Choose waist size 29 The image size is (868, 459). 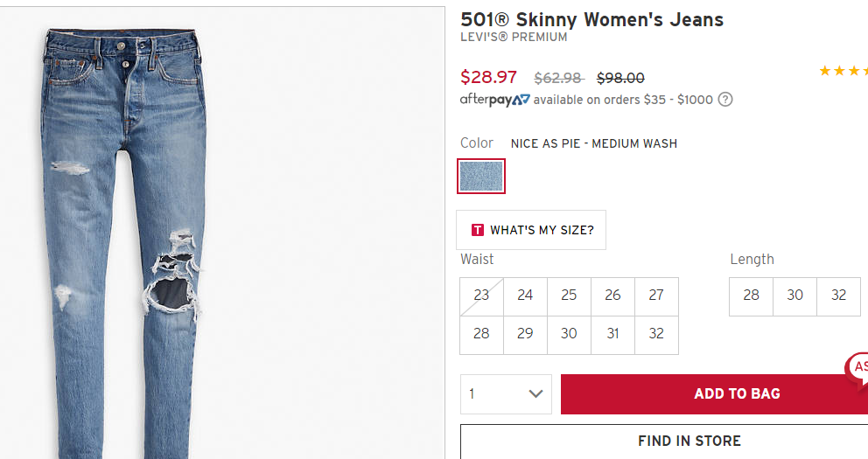[x=525, y=335]
